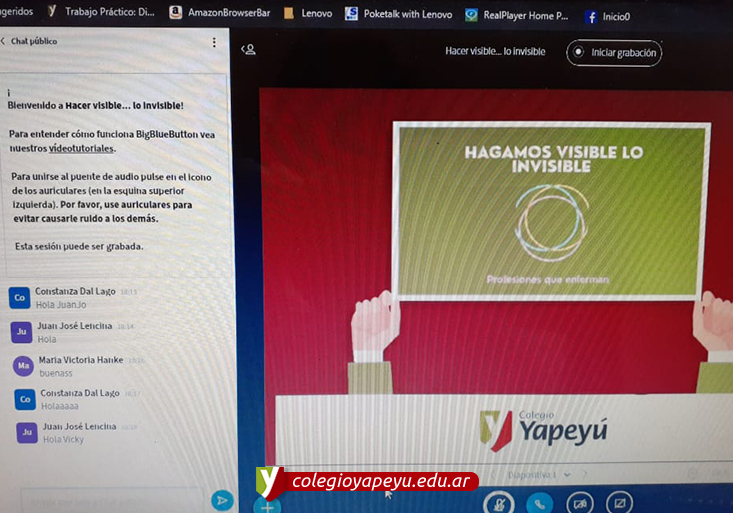The height and width of the screenshot is (513, 733).
Task: Go to the next slide arrow
Action: tap(586, 474)
